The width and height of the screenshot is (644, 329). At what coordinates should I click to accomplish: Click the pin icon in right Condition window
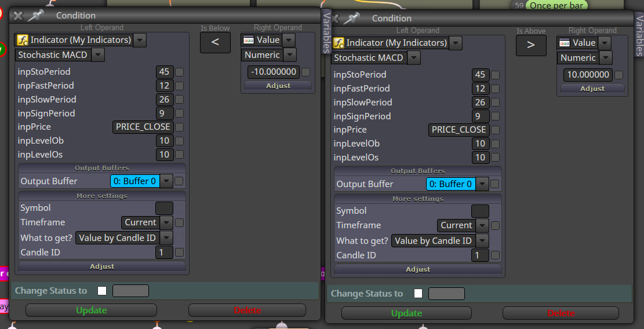pyautogui.click(x=352, y=19)
